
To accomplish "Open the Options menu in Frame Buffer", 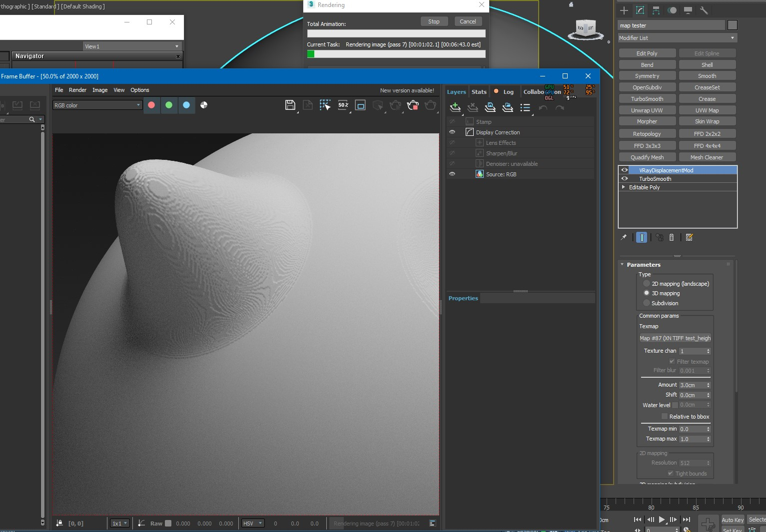I will [140, 90].
